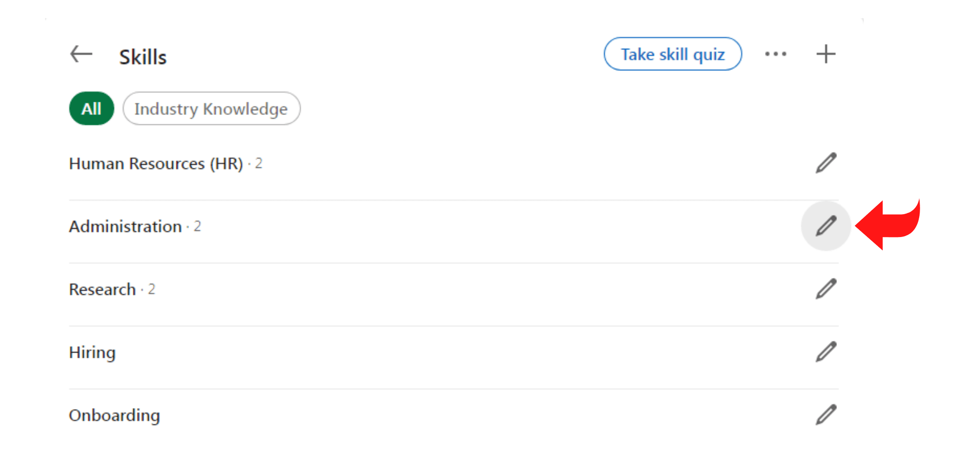Edit the Human Resources (HR) skill
Image resolution: width=980 pixels, height=456 pixels.
[x=825, y=163]
